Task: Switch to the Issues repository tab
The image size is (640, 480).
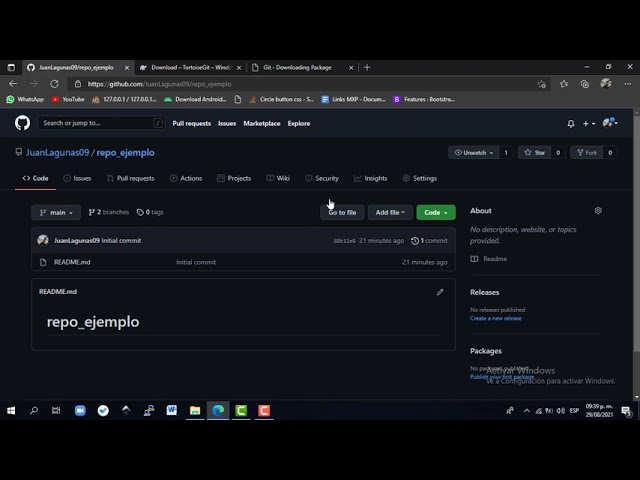Action: 78,178
